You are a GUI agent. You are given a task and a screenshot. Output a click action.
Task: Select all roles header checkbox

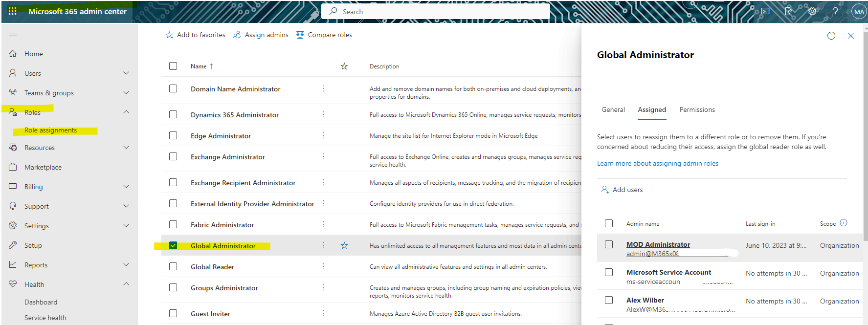pos(173,66)
